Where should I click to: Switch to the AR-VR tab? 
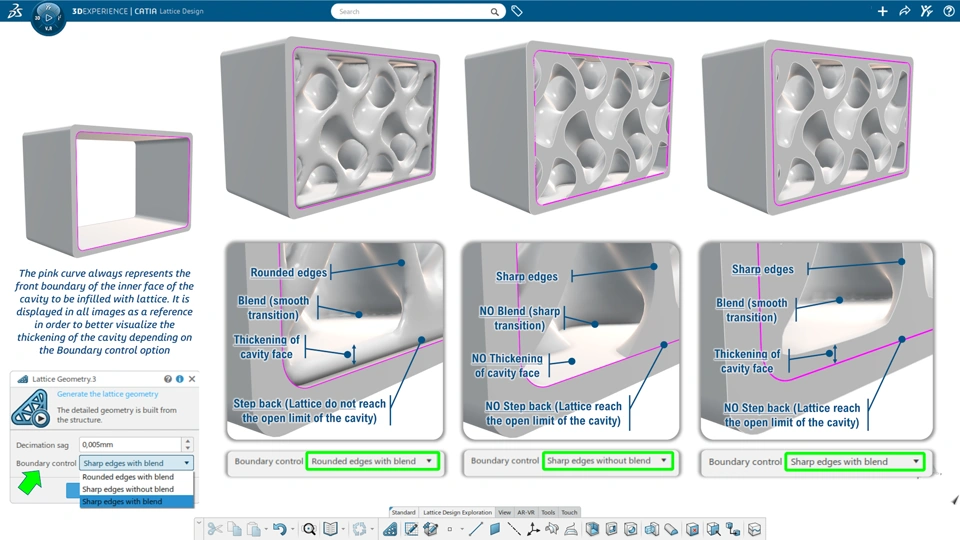526,512
